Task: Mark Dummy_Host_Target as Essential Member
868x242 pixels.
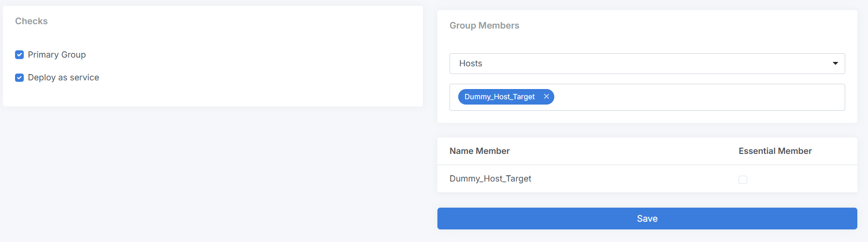Action: pos(742,180)
